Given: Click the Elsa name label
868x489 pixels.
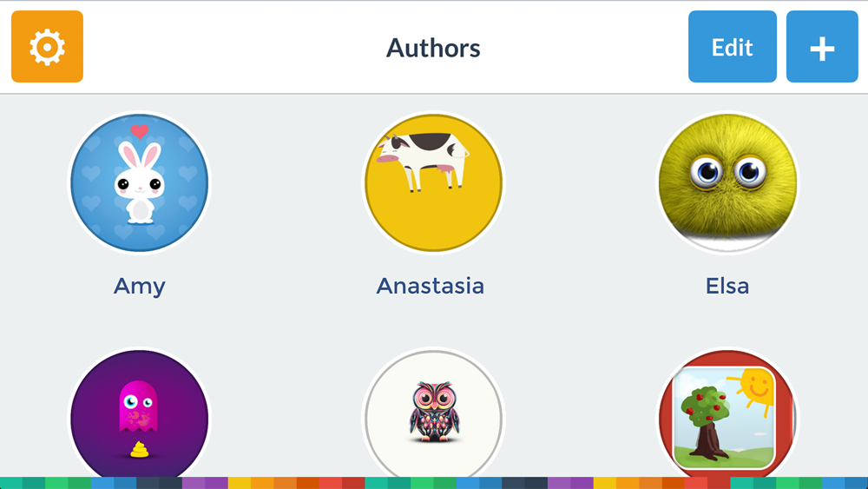Looking at the screenshot, I should tap(727, 286).
